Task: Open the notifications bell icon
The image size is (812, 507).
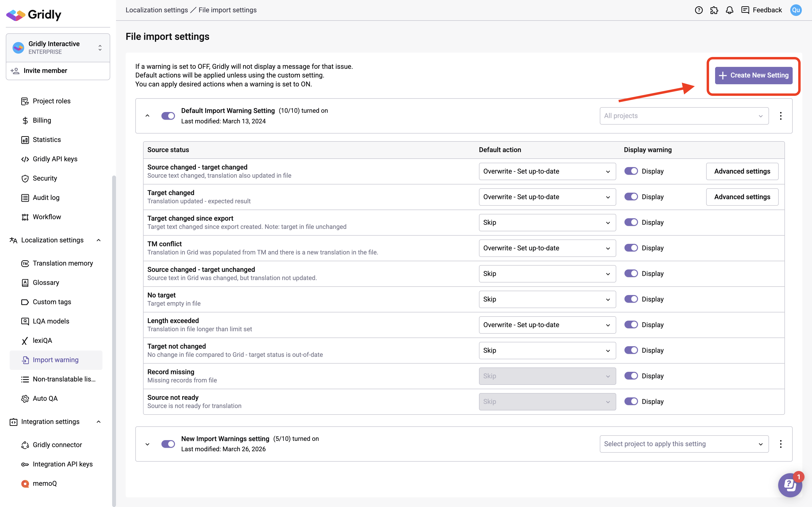Action: (729, 10)
